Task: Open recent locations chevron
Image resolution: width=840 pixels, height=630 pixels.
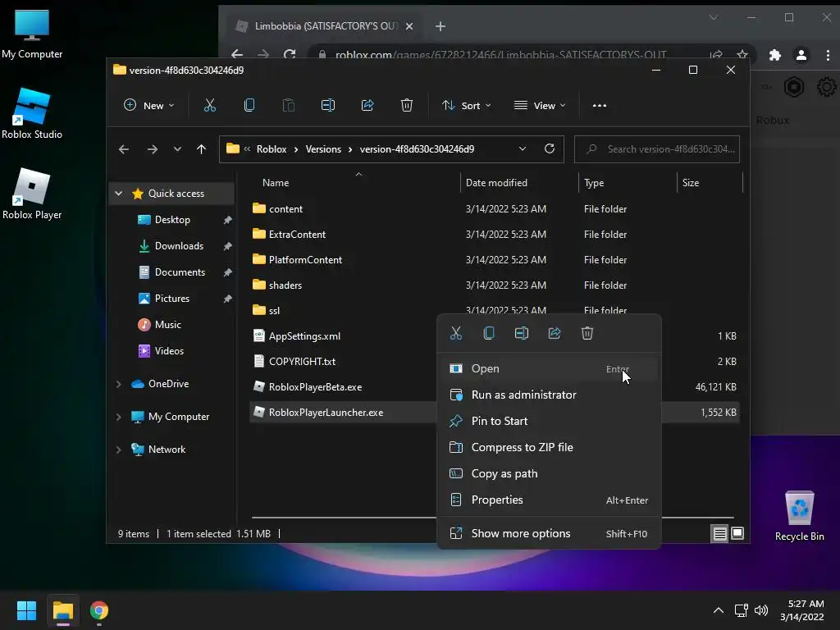Action: point(177,149)
